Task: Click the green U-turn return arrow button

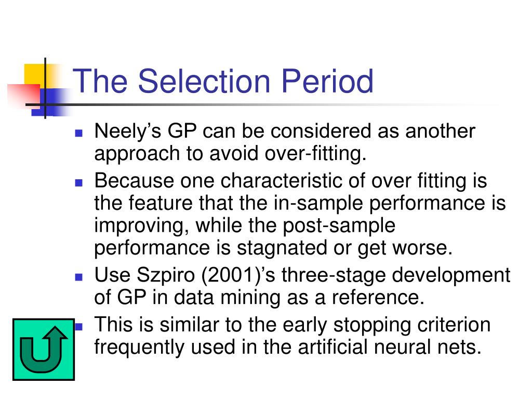Action: pyautogui.click(x=44, y=349)
